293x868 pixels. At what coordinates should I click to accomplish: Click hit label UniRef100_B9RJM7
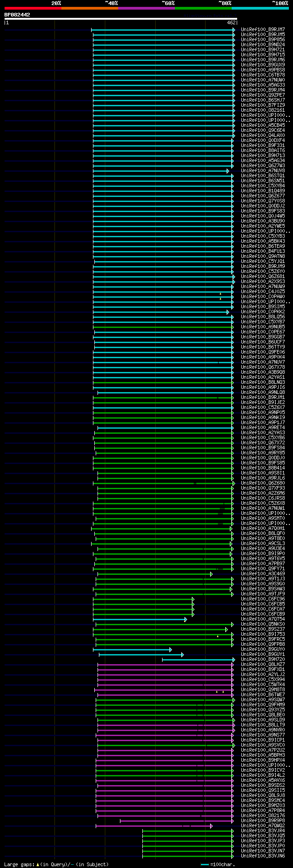click(263, 30)
